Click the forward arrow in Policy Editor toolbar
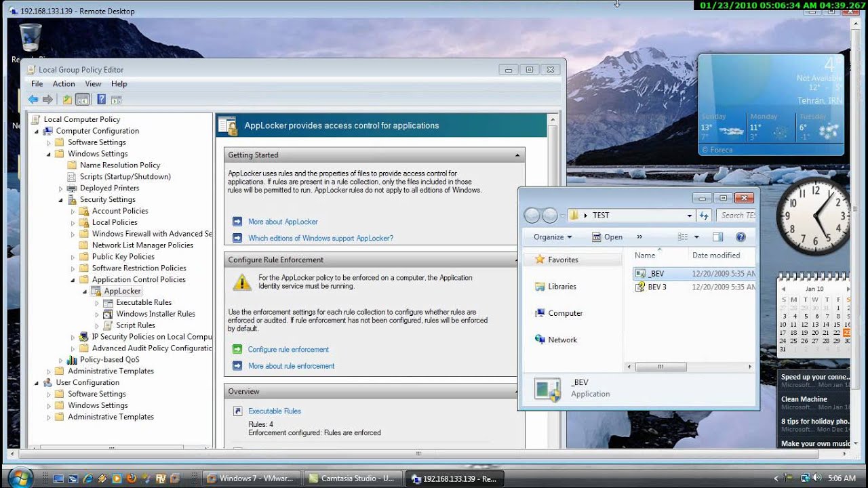868x488 pixels. click(47, 100)
